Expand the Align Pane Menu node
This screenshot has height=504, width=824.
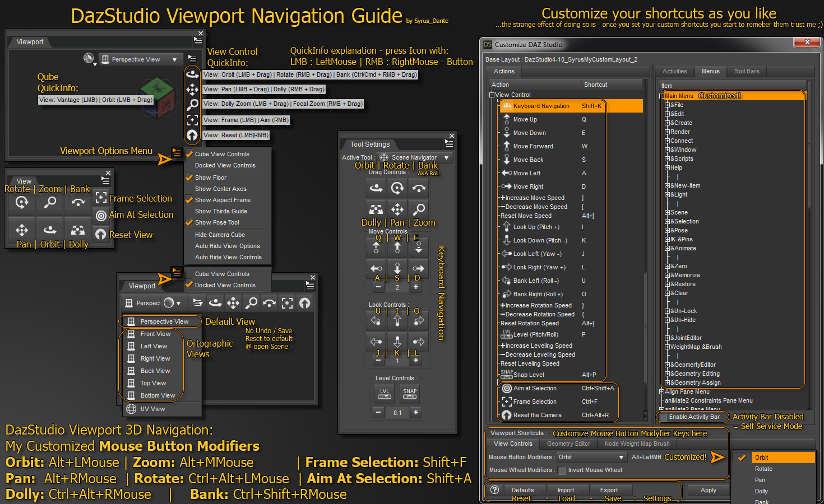662,391
